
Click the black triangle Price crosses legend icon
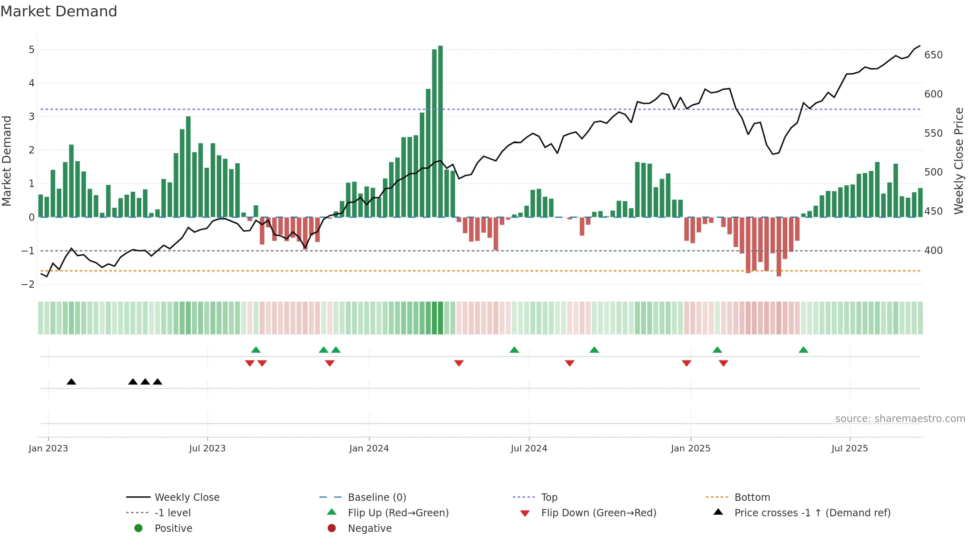point(718,512)
